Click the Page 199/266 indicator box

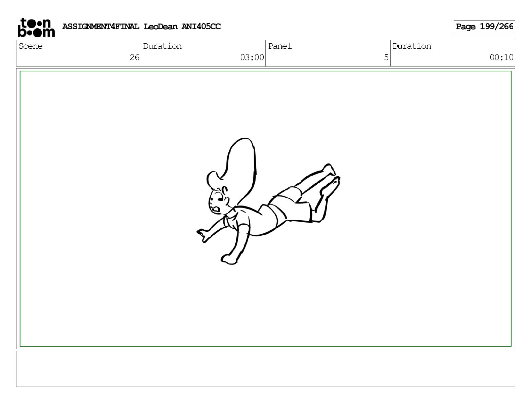(x=484, y=27)
